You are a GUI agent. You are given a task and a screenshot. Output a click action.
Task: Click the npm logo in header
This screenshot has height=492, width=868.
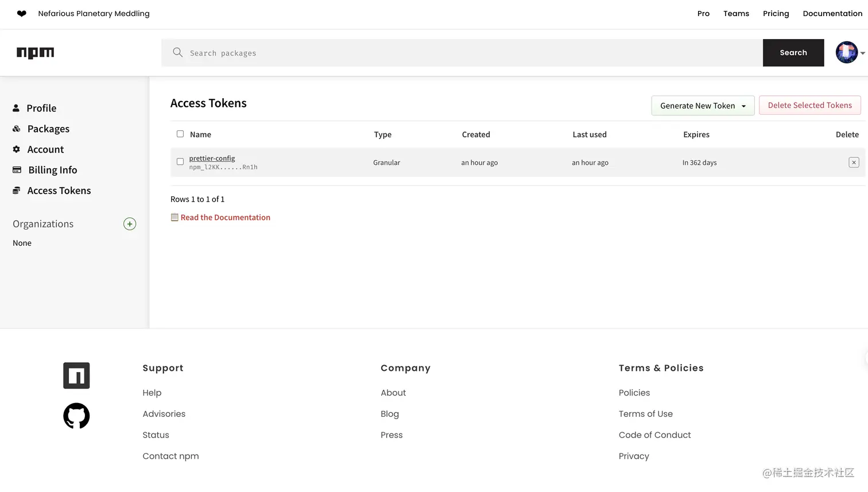35,53
